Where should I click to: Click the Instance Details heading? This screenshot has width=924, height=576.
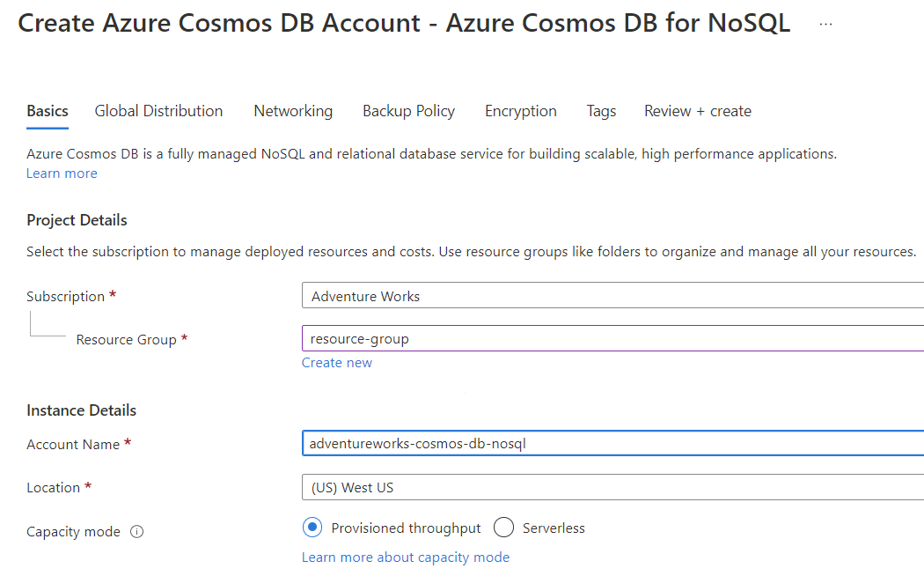[81, 410]
